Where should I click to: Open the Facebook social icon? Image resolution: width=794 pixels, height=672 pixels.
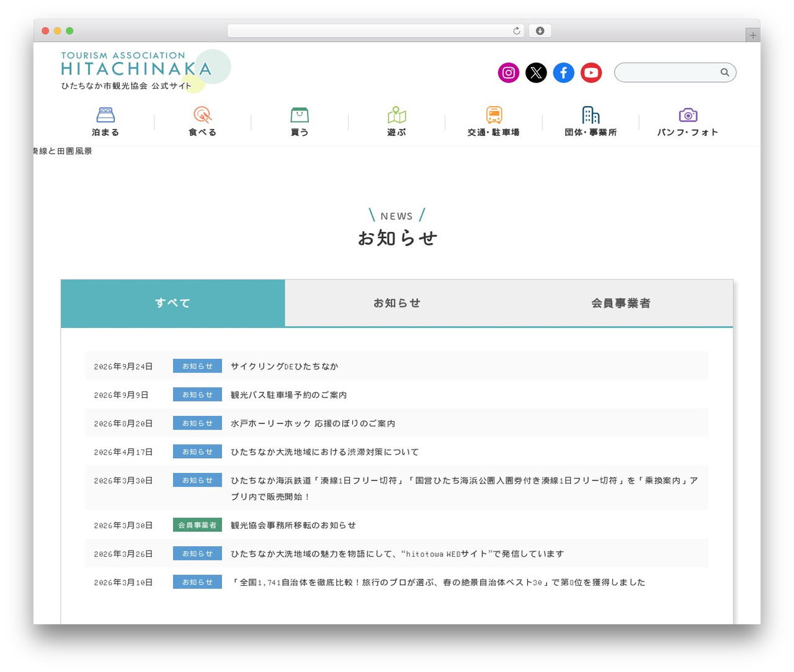pyautogui.click(x=564, y=73)
